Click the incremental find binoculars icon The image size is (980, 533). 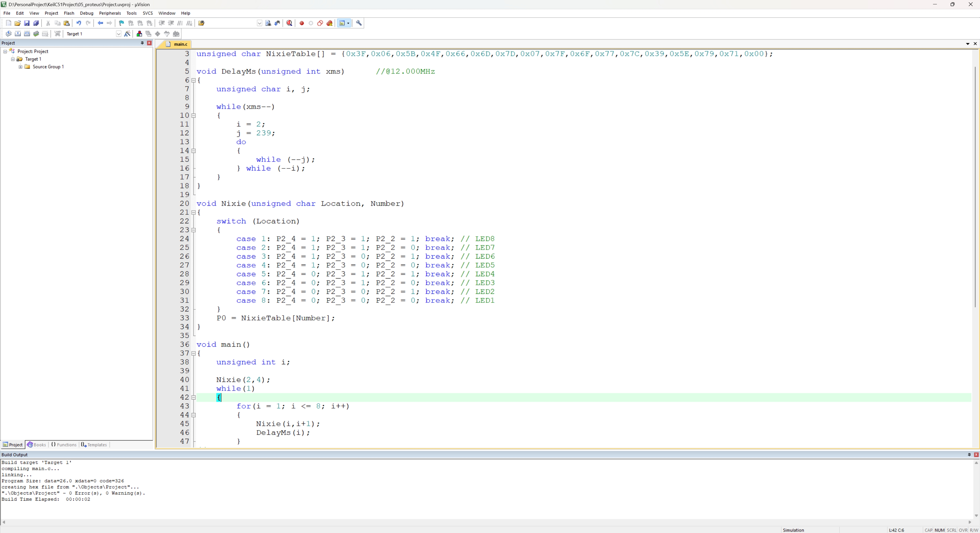pyautogui.click(x=277, y=23)
